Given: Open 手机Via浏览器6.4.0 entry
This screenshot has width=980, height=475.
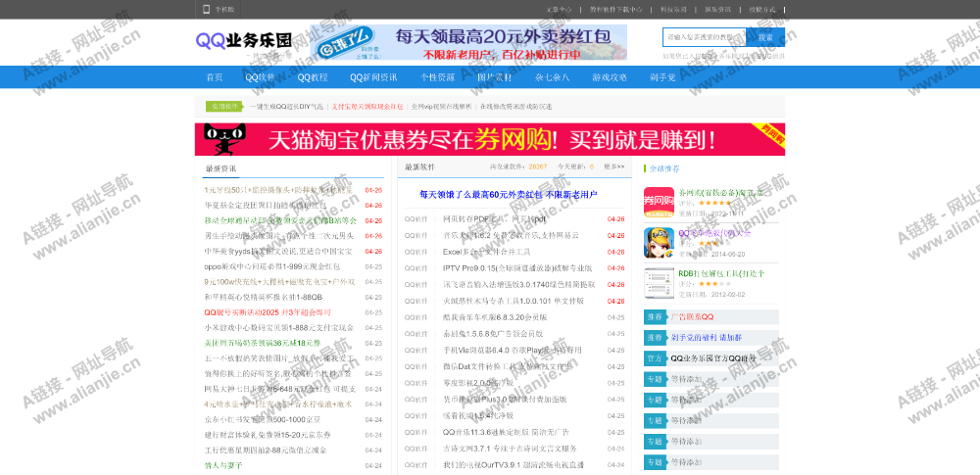Looking at the screenshot, I should point(512,350).
